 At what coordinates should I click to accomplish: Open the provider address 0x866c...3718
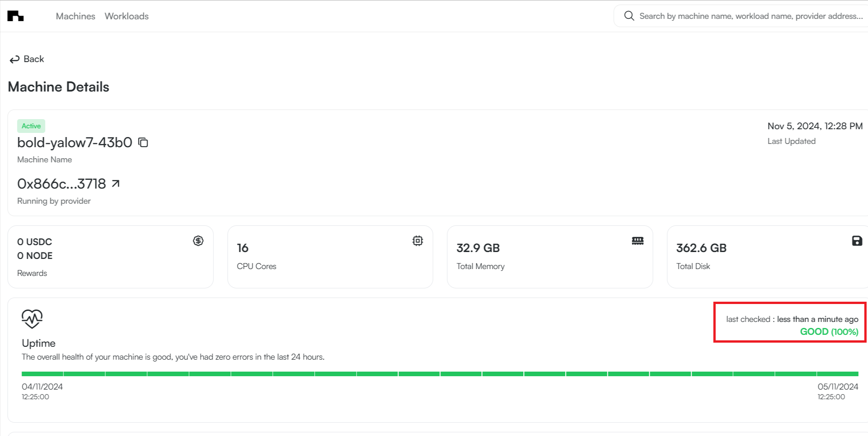tap(61, 183)
